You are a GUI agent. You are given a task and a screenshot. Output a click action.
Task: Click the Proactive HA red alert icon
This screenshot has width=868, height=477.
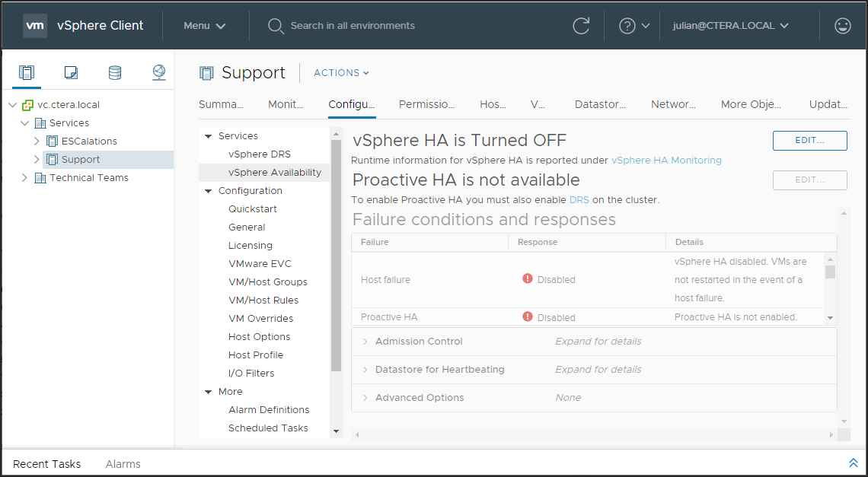click(x=528, y=316)
